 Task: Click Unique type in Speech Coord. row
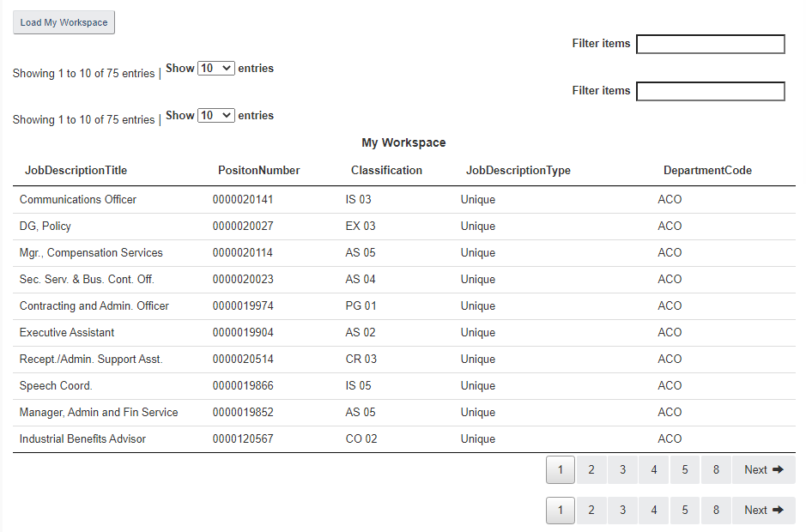(478, 386)
